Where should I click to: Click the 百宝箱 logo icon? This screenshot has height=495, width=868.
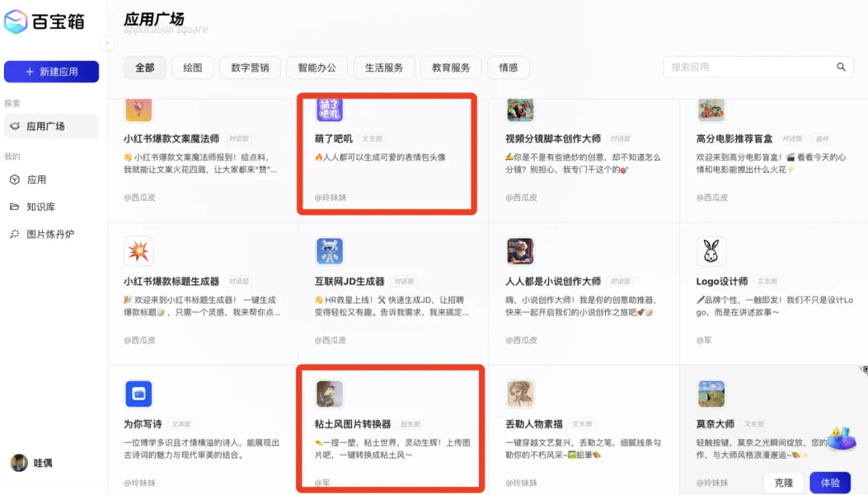click(x=15, y=22)
